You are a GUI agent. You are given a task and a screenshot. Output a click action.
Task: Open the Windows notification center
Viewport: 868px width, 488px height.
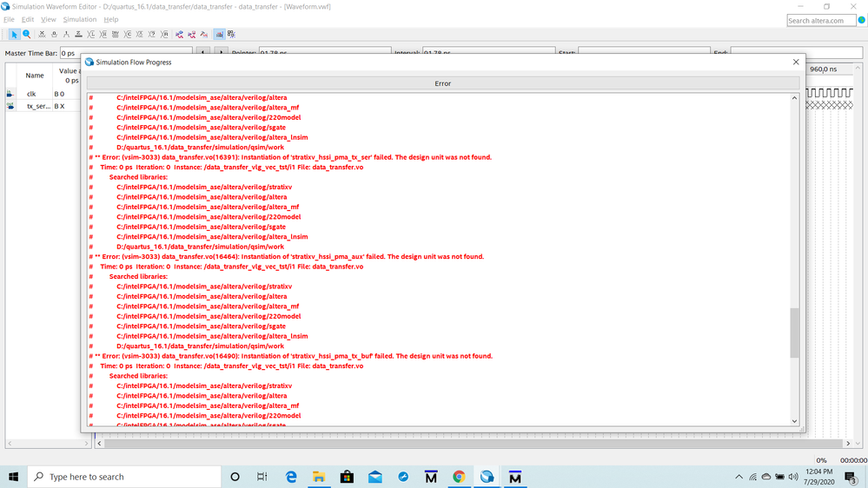[851, 477]
